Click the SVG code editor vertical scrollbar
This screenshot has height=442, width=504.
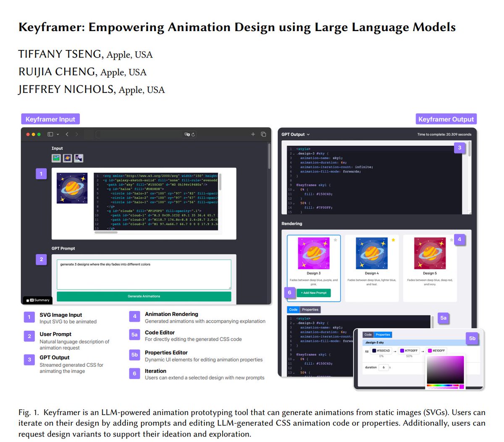click(x=220, y=182)
